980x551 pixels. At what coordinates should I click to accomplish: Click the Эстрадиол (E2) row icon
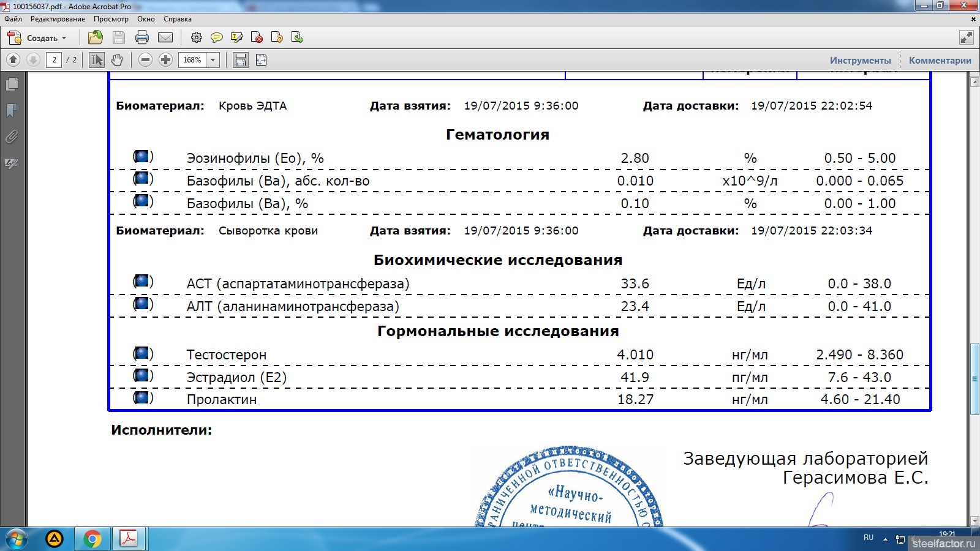coord(143,376)
